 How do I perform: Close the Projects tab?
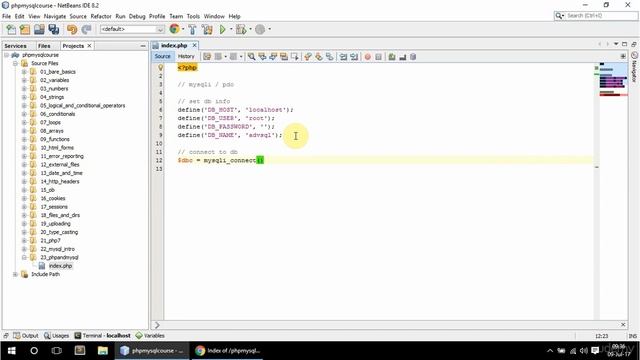89,46
